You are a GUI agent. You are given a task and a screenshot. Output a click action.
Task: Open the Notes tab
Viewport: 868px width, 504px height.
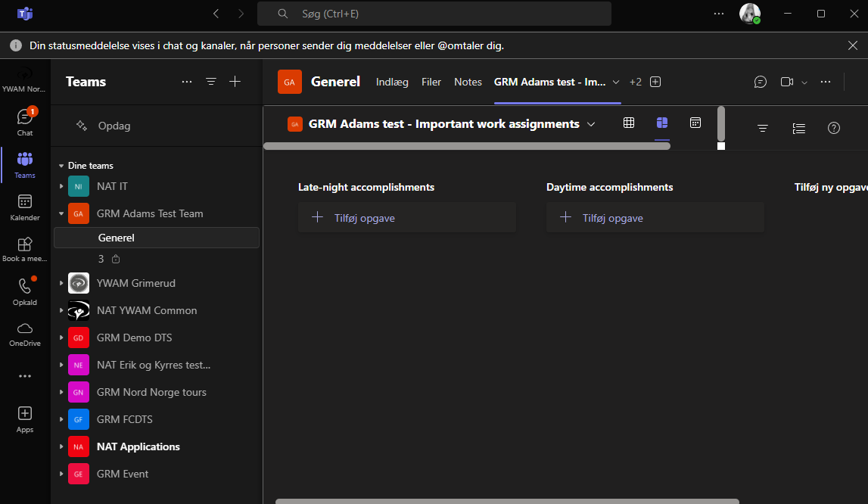[x=468, y=82]
